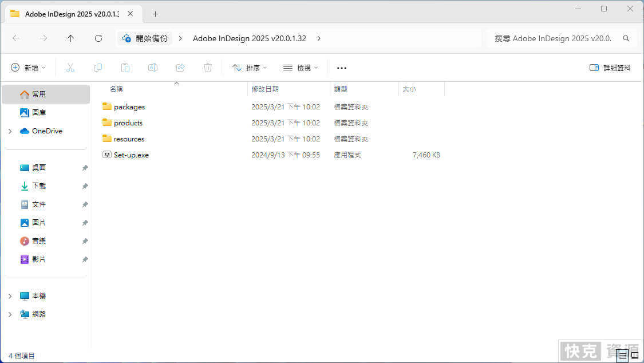Click the Copy icon in toolbar
This screenshot has width=644, height=363.
click(98, 68)
